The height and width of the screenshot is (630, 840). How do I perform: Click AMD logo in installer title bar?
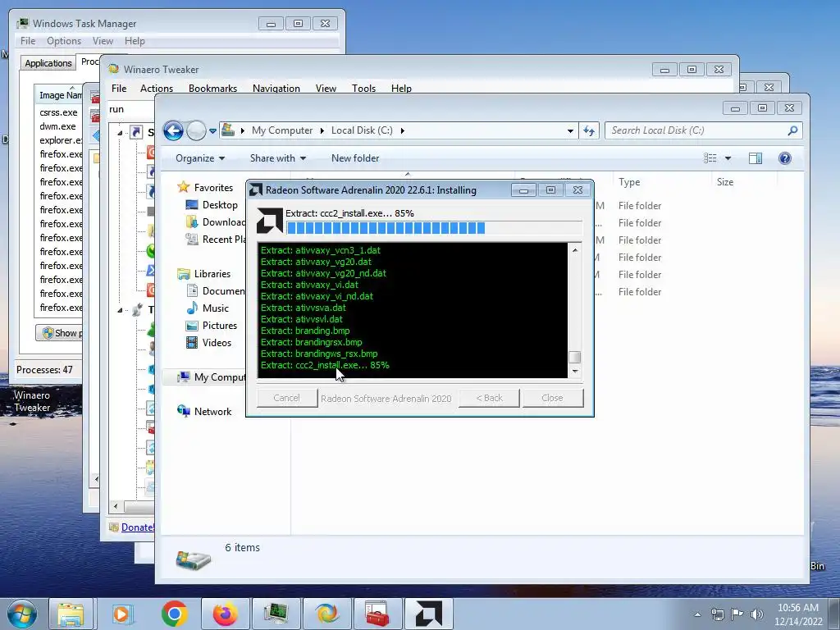tap(256, 190)
